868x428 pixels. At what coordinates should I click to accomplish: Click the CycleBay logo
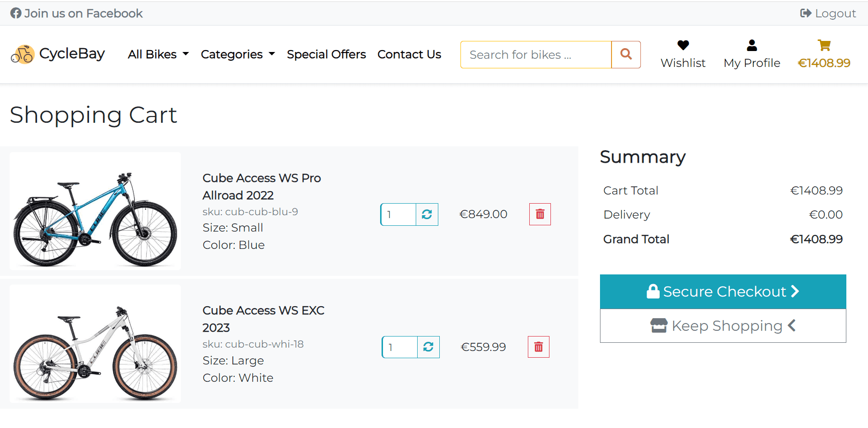(58, 54)
